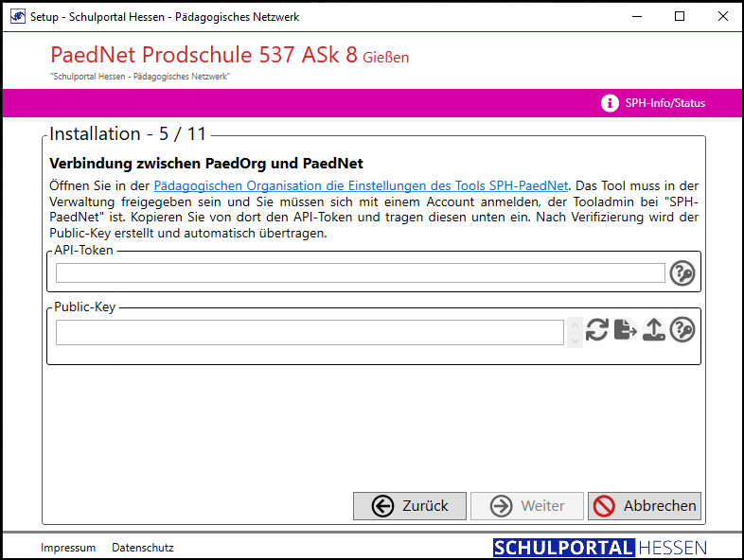
Task: Click the heading 'Verbindung zwischen PaedOrg und PaedNet'
Action: (x=206, y=164)
